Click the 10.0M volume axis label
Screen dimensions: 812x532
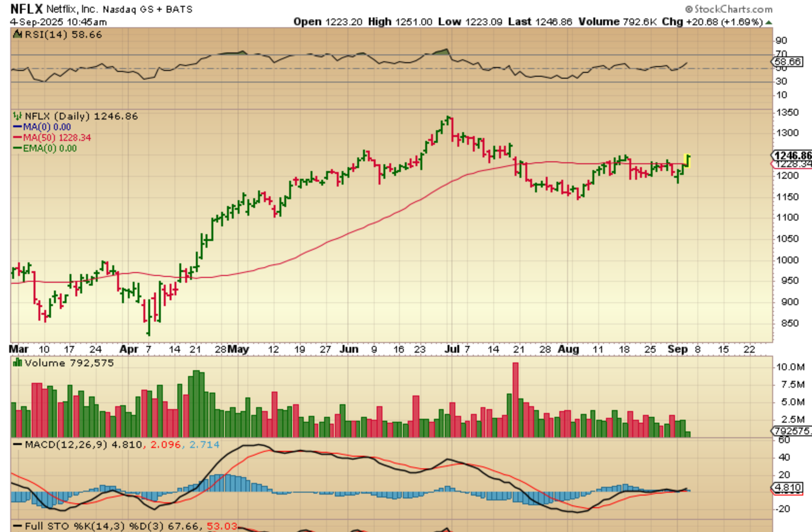click(x=790, y=367)
